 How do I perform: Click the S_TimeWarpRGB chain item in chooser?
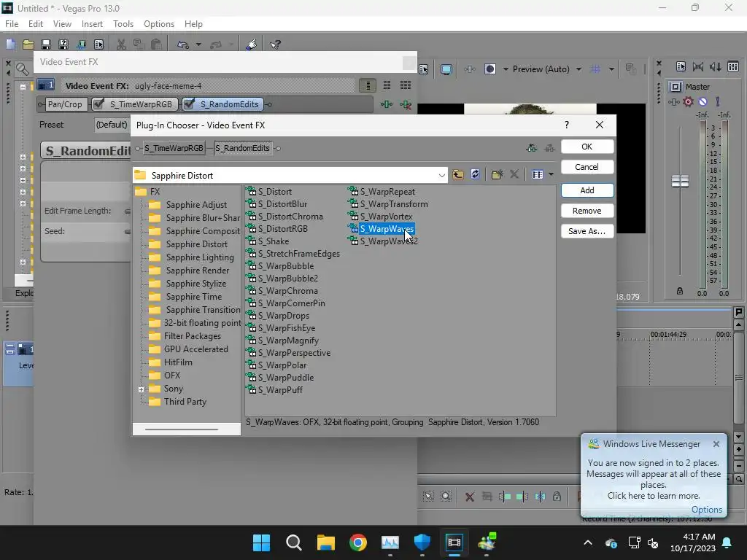click(x=174, y=148)
